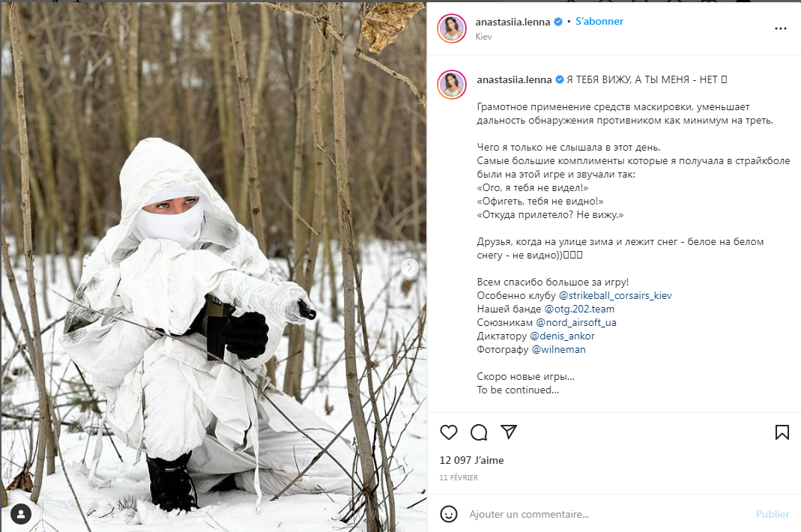Viewport: 801px width, 532px height.
Task: Open @nord_airsoft_ua profile link
Action: tap(575, 322)
